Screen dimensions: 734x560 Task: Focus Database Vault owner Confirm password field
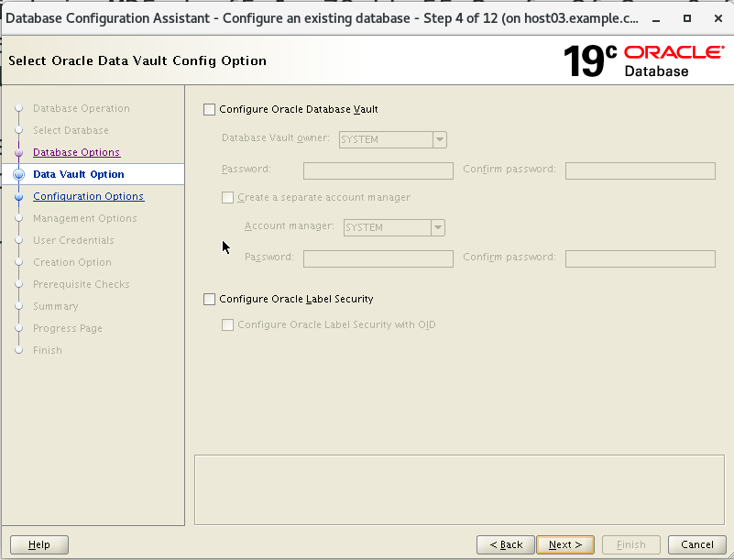coord(641,170)
